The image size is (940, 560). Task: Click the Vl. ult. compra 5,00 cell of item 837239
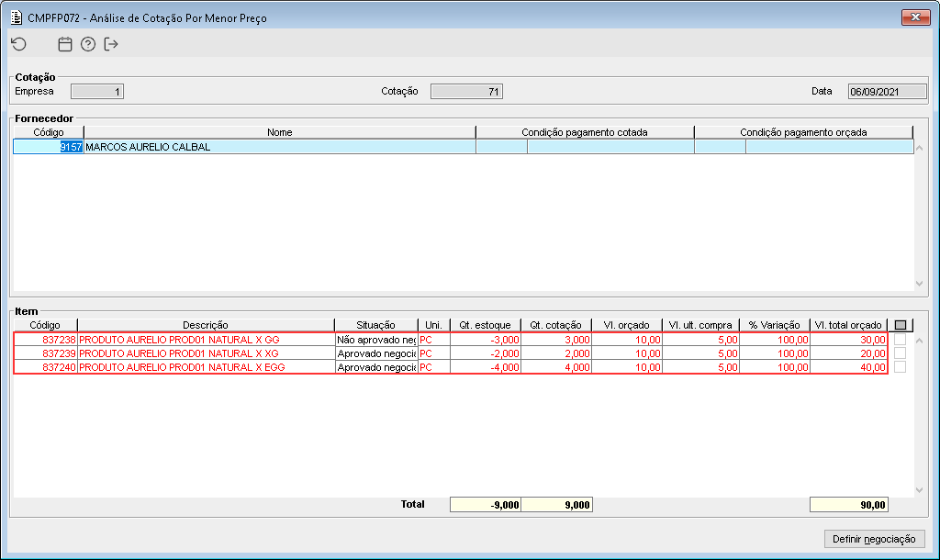pyautogui.click(x=700, y=353)
